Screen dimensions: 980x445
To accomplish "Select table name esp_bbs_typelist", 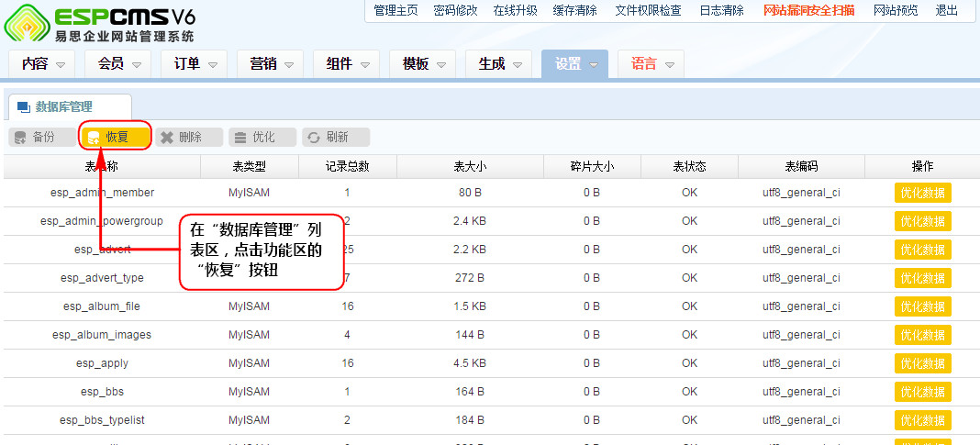I will (x=102, y=420).
